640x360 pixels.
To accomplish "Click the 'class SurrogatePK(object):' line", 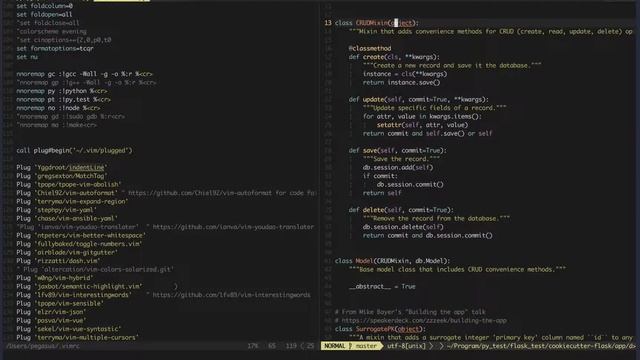I will [380, 329].
